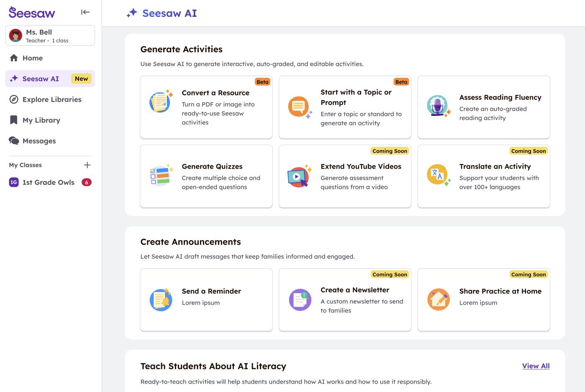The image size is (585, 392).
Task: Open Messages from the sidebar
Action: [50, 141]
